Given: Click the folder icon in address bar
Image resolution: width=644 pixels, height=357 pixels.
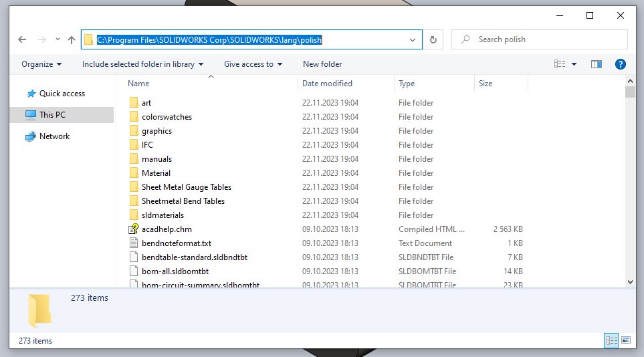Looking at the screenshot, I should pyautogui.click(x=88, y=39).
